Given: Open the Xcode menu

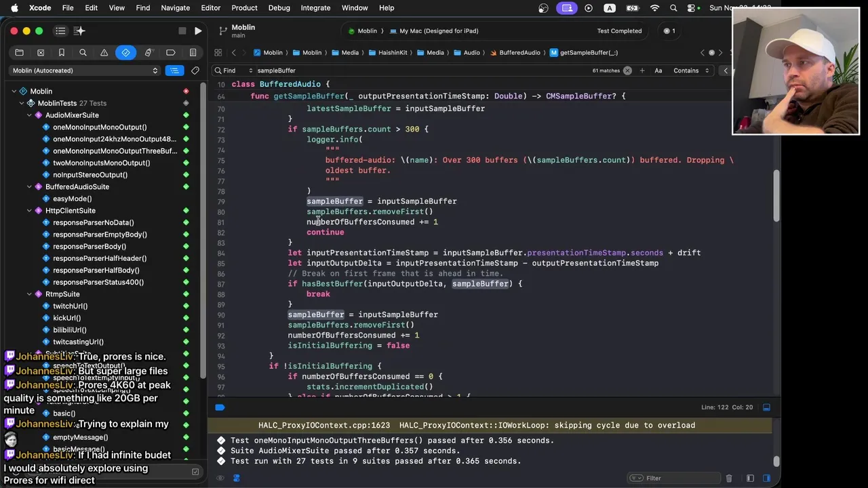Looking at the screenshot, I should pyautogui.click(x=40, y=8).
